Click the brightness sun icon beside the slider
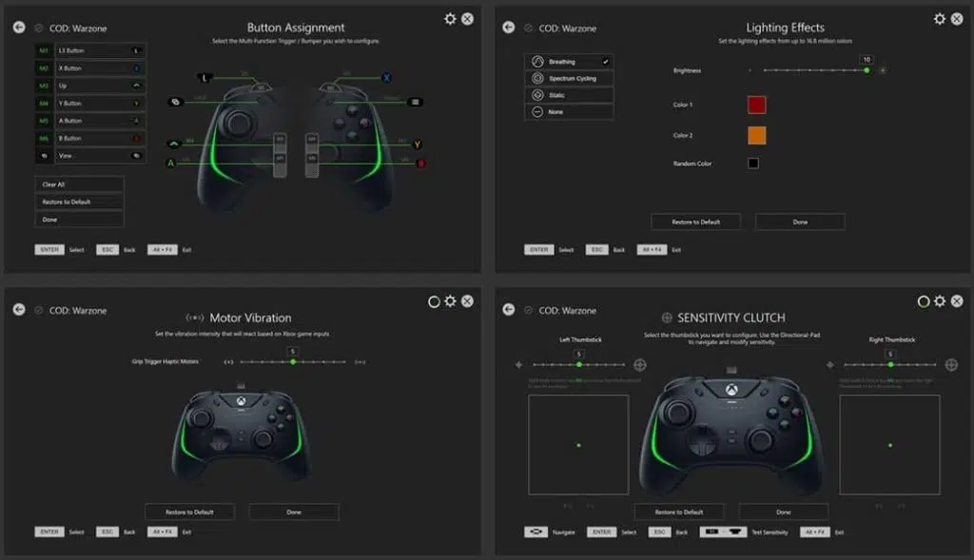The height and width of the screenshot is (560, 974). 882,70
